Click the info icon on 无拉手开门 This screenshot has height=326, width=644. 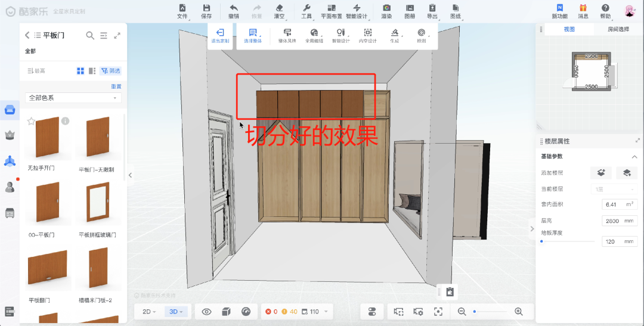click(x=66, y=121)
